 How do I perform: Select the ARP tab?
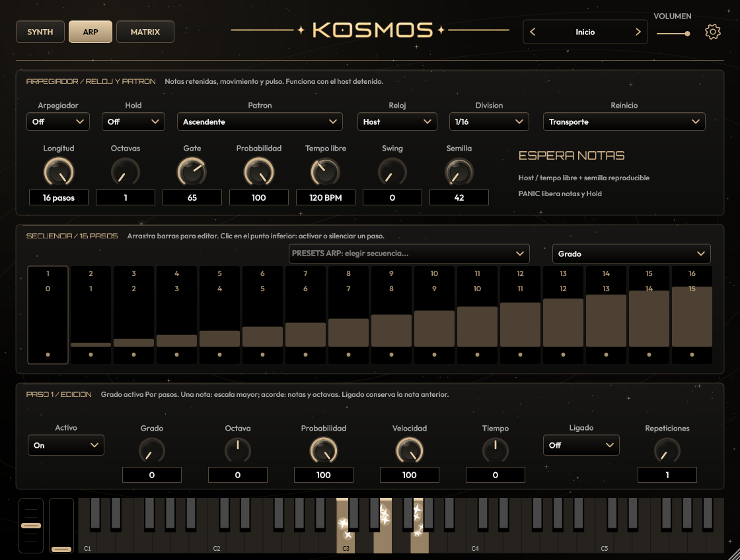tap(91, 32)
